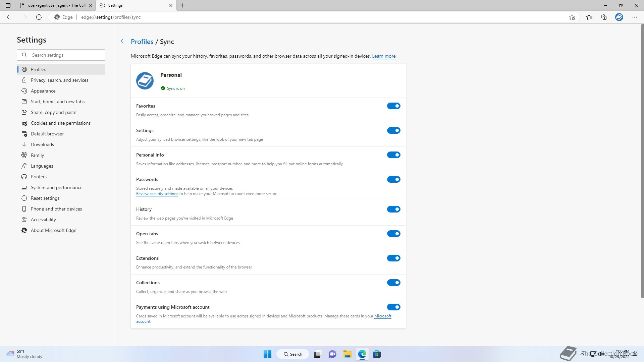Screen dimensions: 644x362
Task: Click the Profiles breadcrumb link
Action: 142,42
